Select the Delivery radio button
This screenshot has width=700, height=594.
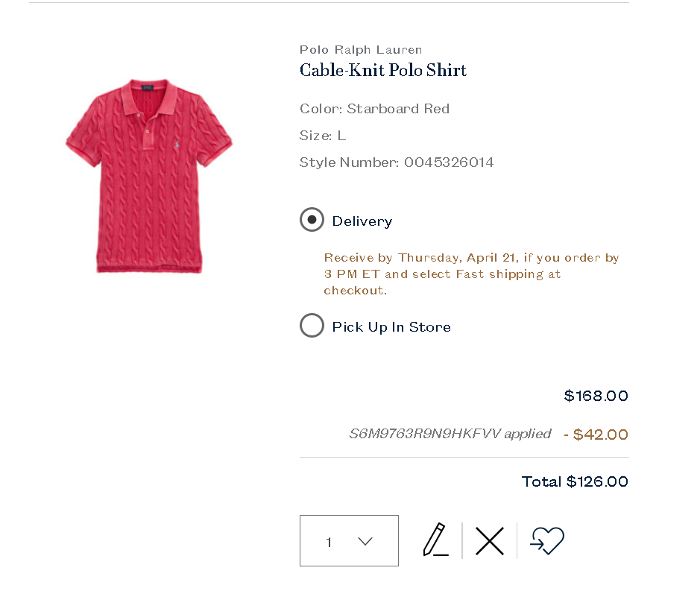click(312, 220)
